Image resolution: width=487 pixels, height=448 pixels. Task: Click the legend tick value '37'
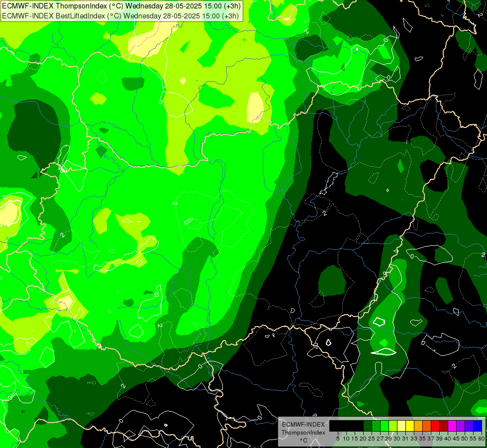(431, 439)
